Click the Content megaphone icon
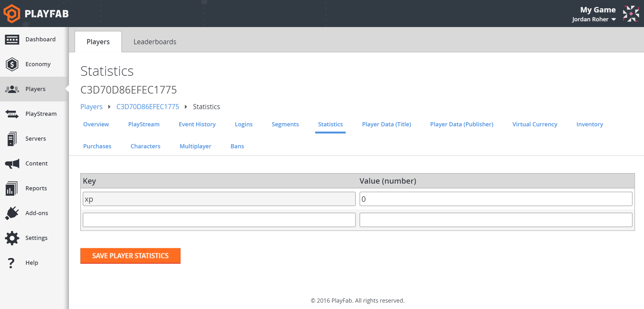 12,164
